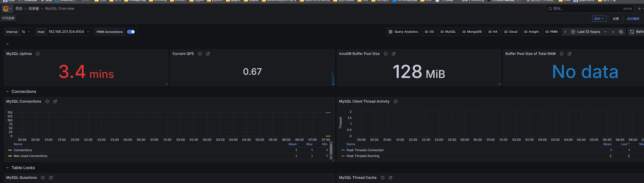This screenshot has height=183, width=644.
Task: Open MySQL Thread Cache external link icon
Action: coord(390,178)
